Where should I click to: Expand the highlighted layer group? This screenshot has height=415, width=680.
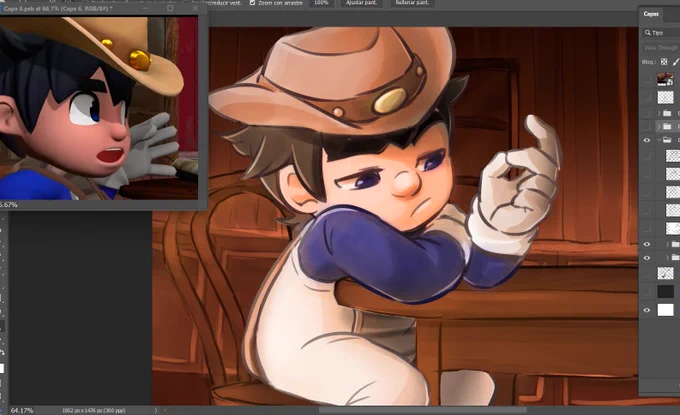[659, 127]
